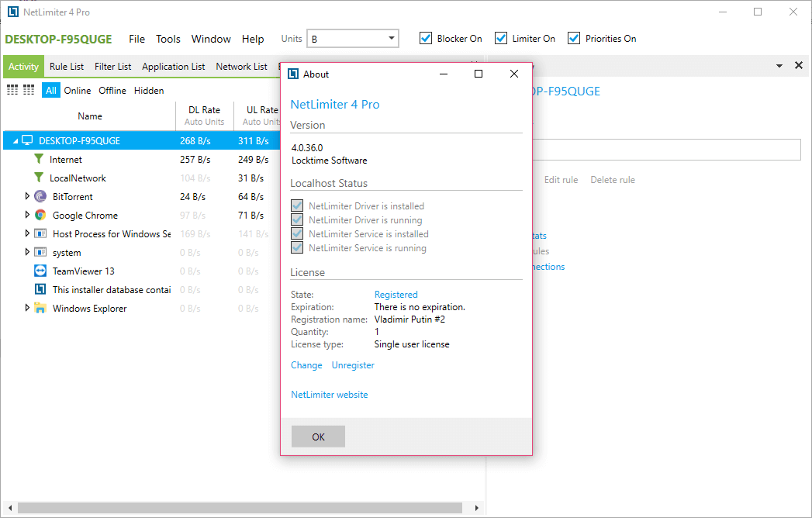The width and height of the screenshot is (812, 518).
Task: Click the Host Process for Windows icon
Action: (x=40, y=233)
